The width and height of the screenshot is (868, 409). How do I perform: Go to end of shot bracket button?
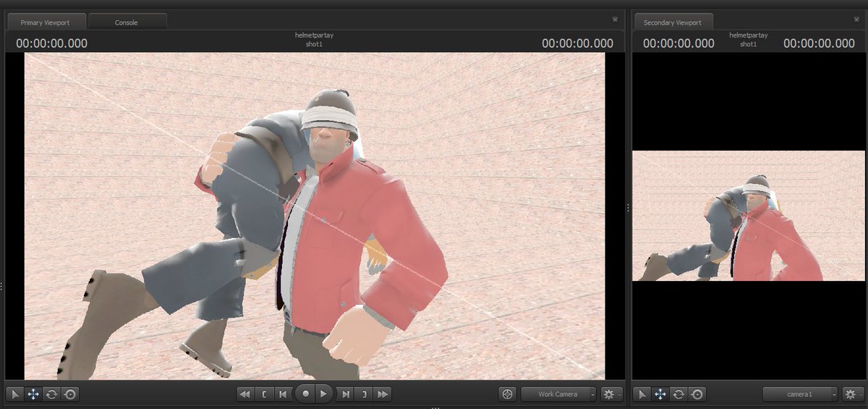pyautogui.click(x=365, y=395)
